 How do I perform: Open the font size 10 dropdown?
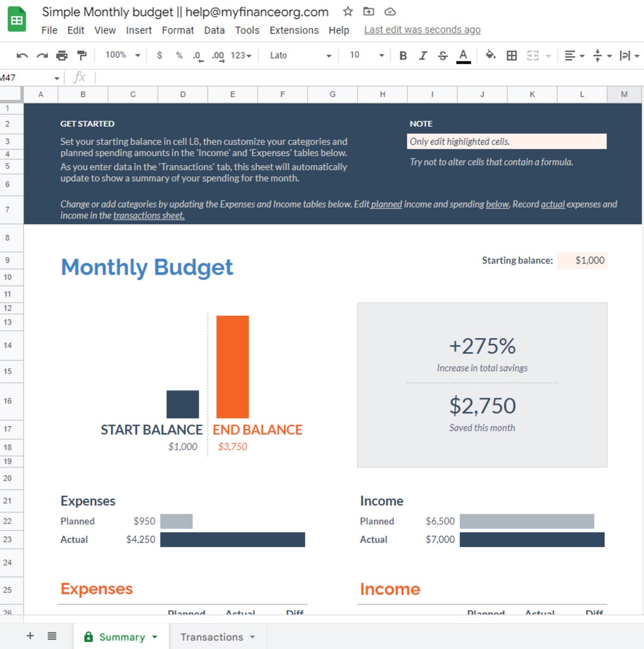[x=367, y=55]
